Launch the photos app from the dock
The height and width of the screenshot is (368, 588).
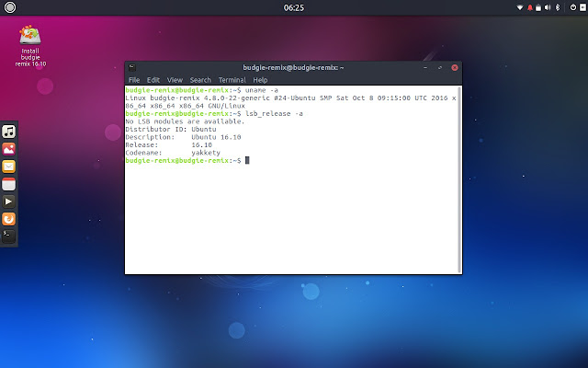point(8,149)
